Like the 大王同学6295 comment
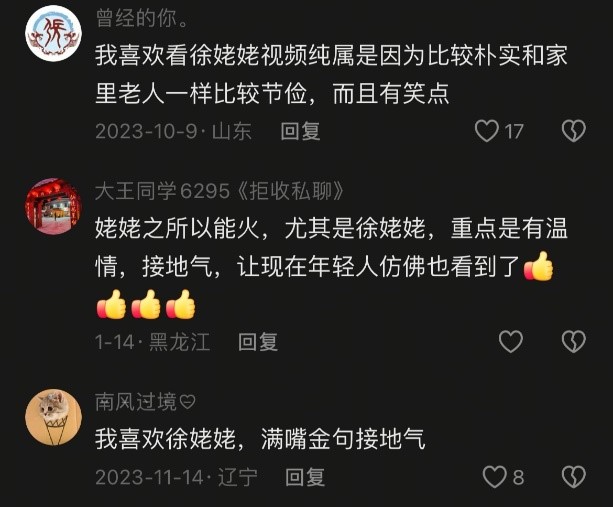Viewport: 613px width, 507px height. tap(511, 341)
